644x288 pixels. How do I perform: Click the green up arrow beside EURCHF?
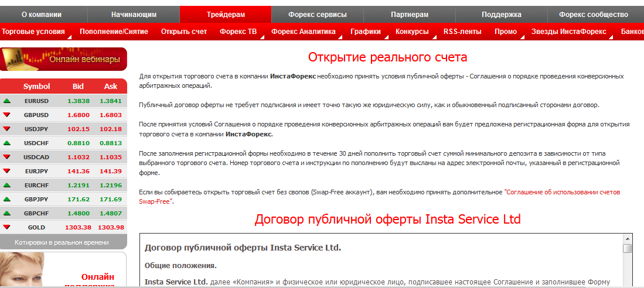pos(6,185)
